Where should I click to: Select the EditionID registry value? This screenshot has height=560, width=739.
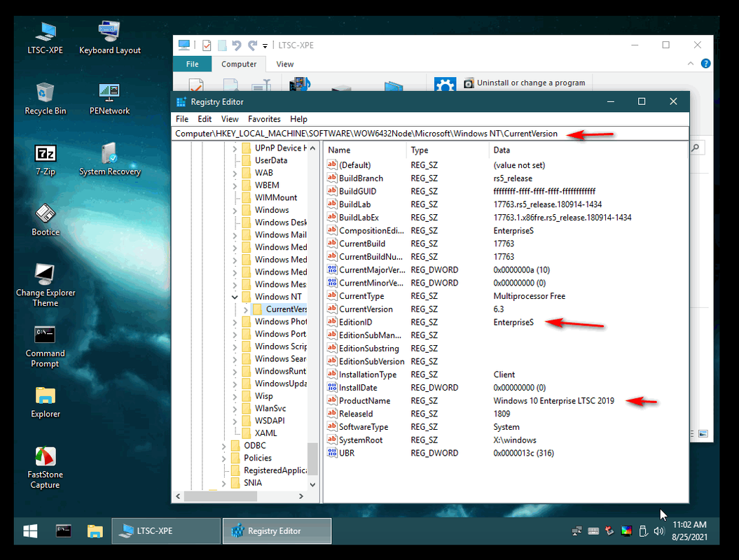(355, 323)
